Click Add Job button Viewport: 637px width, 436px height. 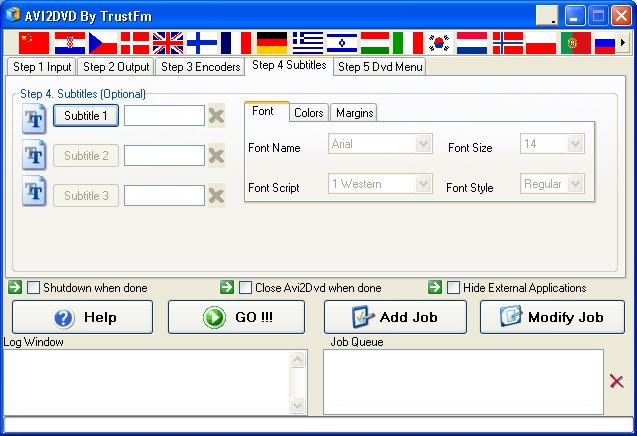pyautogui.click(x=395, y=317)
